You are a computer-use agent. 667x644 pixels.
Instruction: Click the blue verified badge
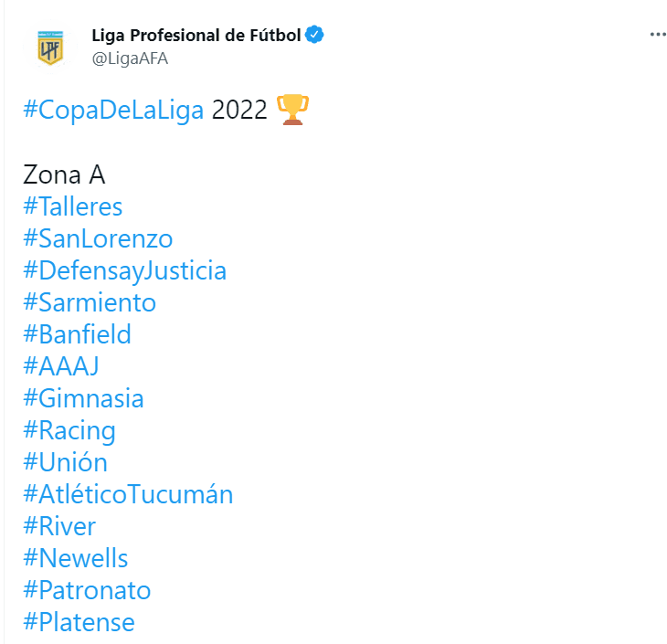click(x=315, y=36)
